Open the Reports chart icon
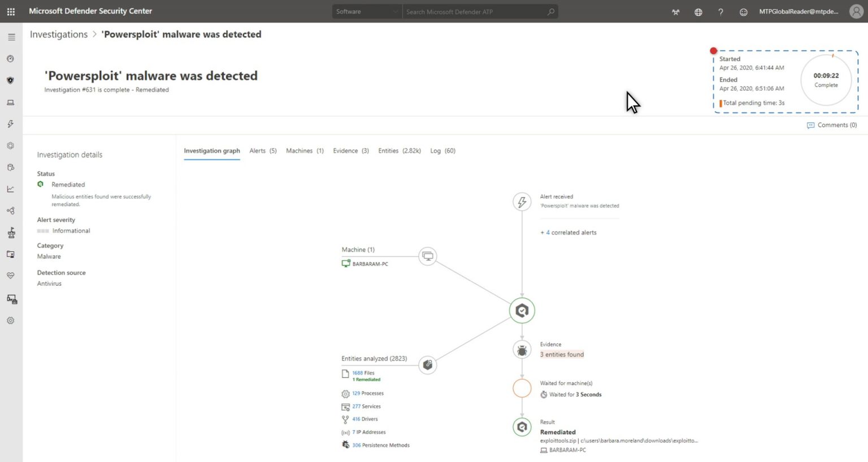The height and width of the screenshot is (462, 868). click(10, 189)
